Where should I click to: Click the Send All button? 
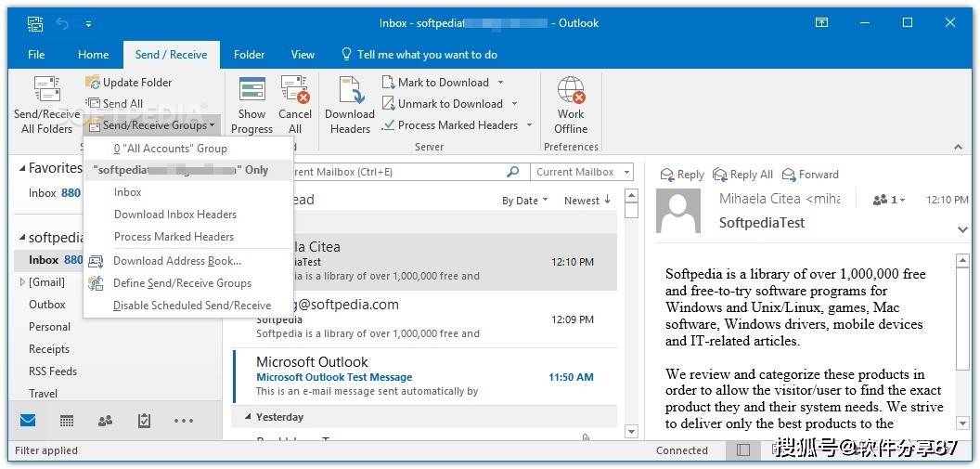pos(114,104)
